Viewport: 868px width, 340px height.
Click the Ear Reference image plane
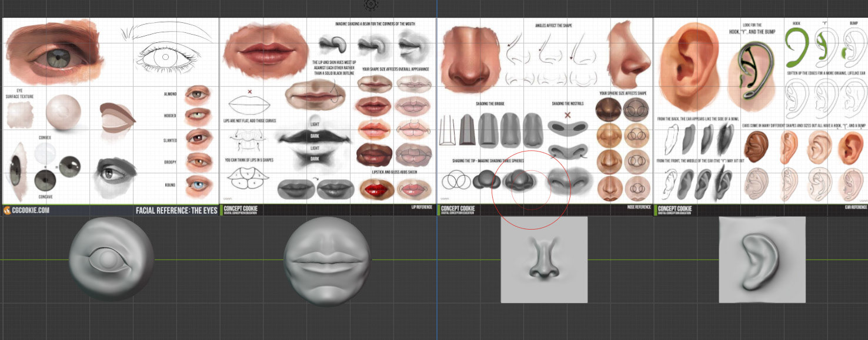[x=761, y=116]
